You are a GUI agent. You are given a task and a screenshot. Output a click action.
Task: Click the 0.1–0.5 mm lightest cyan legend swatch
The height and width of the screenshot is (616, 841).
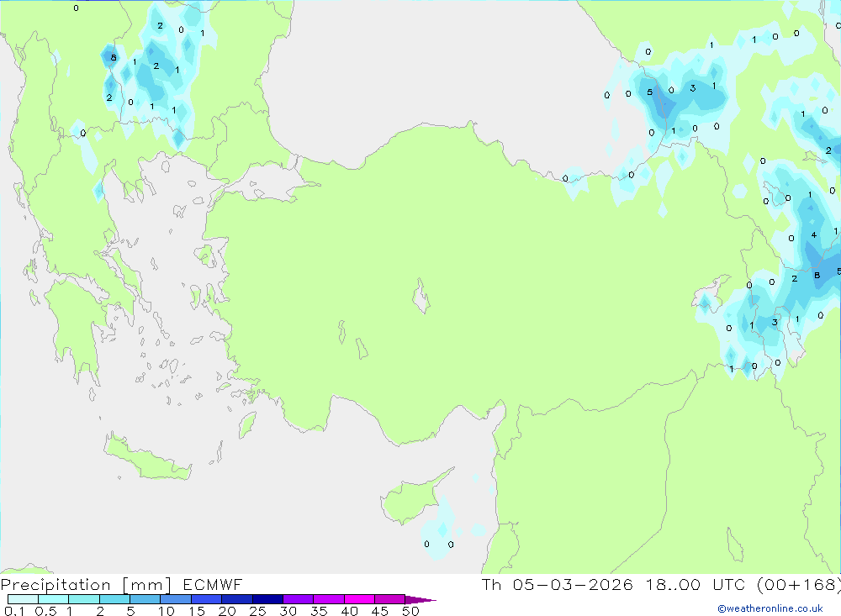coord(23,599)
